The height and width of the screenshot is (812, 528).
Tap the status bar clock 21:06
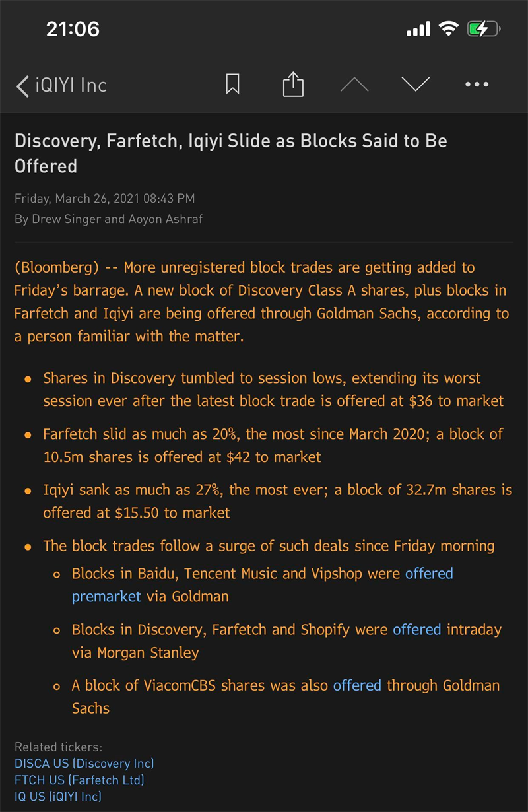pos(73,29)
